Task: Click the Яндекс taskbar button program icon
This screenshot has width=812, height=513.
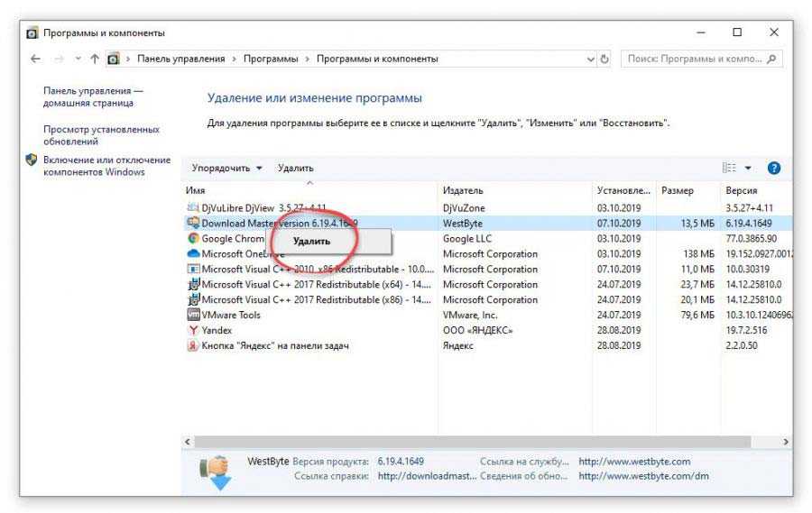Action: point(193,345)
